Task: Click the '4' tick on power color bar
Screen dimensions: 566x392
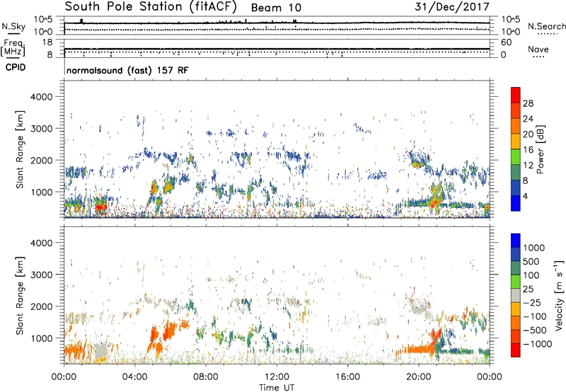Action: coord(525,196)
